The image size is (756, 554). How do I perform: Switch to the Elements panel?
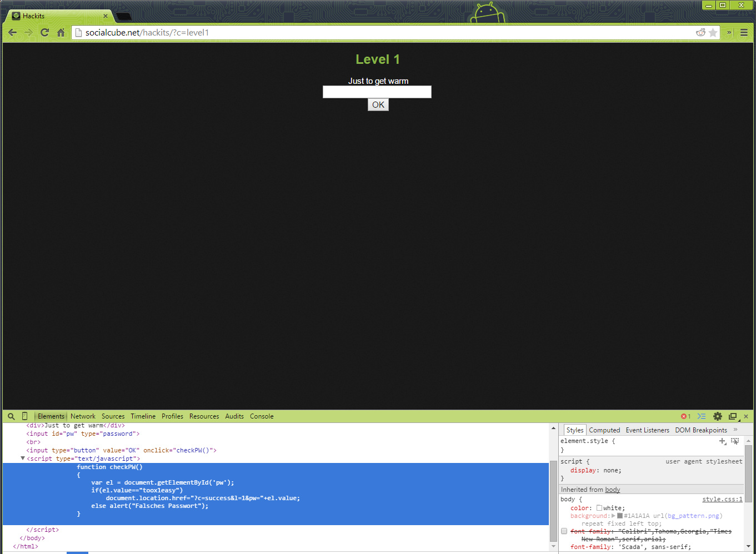click(x=51, y=416)
